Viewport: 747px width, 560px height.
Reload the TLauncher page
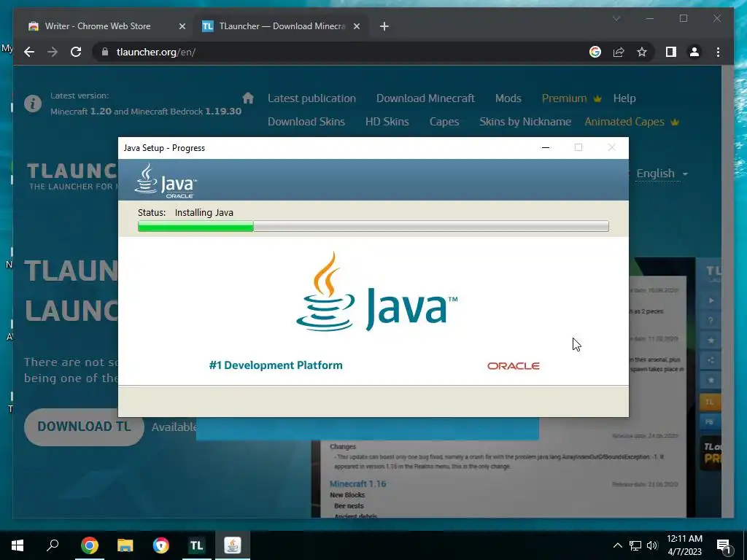[x=76, y=52]
